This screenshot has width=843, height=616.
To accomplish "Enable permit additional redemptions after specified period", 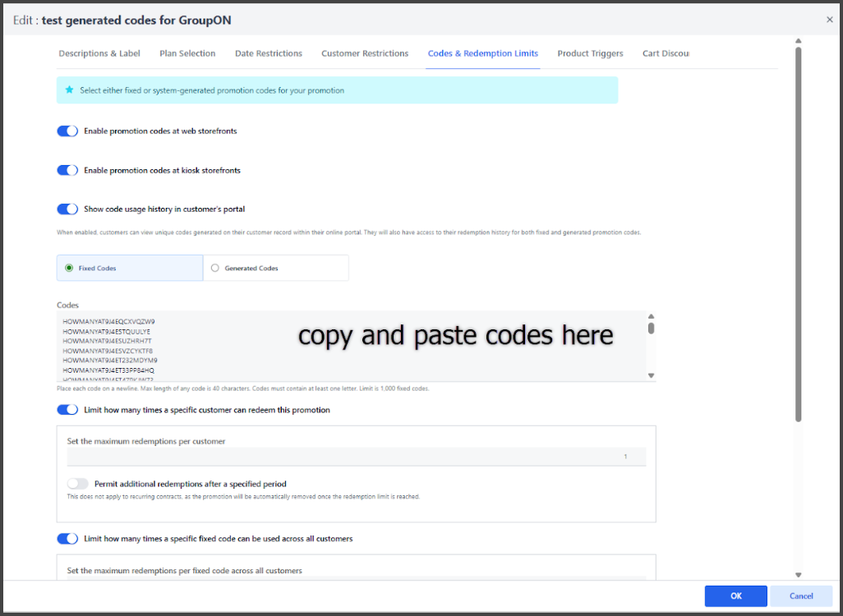I will click(78, 484).
